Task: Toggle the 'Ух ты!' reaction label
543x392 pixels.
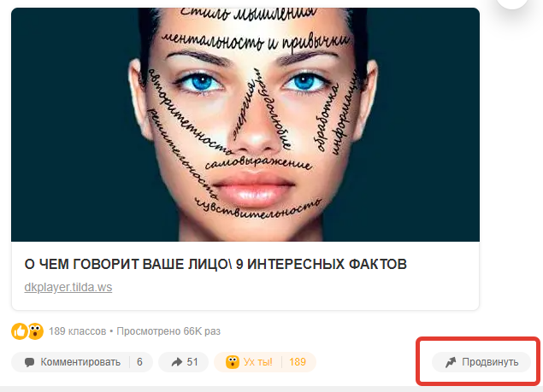Action: pos(258,362)
